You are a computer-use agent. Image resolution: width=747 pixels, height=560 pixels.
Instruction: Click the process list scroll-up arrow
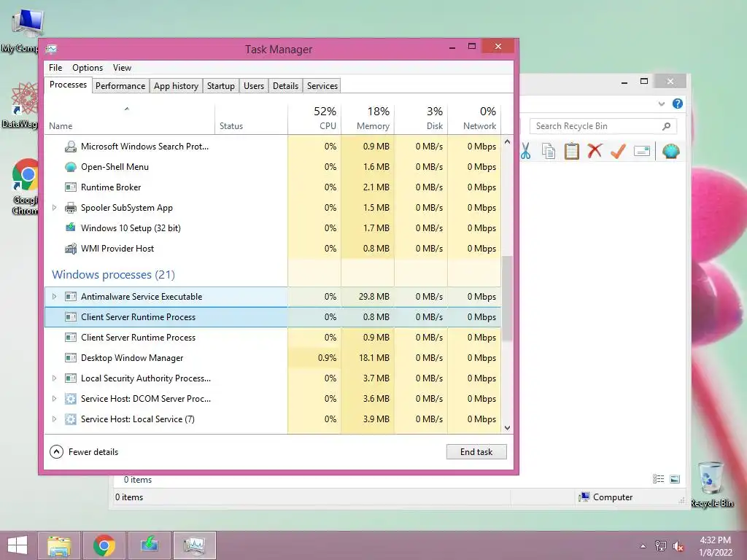coord(508,141)
